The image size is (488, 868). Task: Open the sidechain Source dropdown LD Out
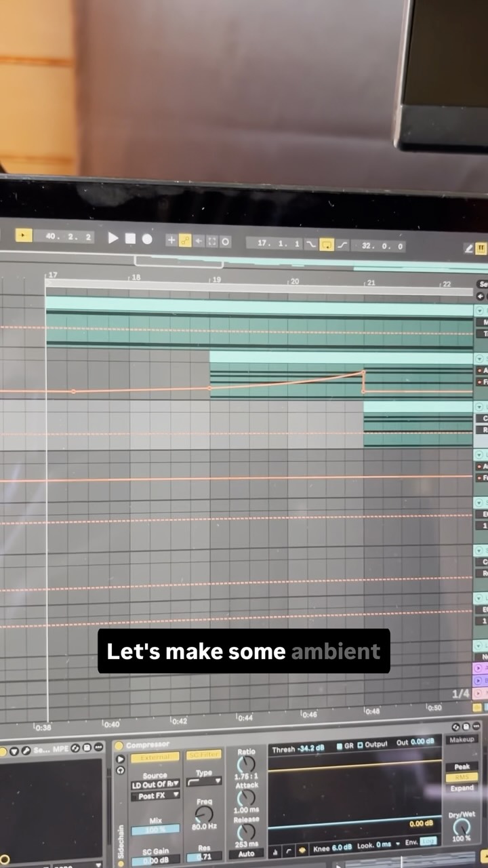(x=155, y=785)
